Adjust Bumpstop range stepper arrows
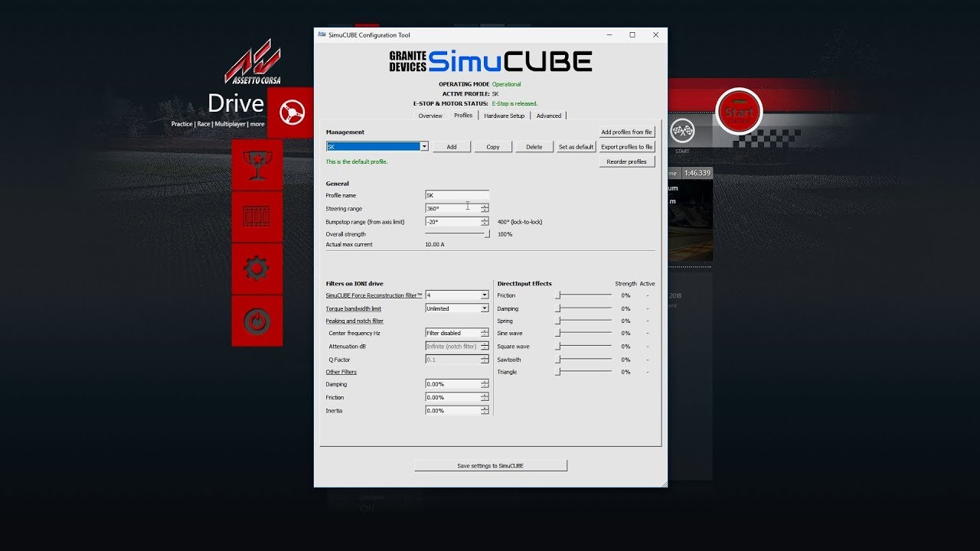 [x=485, y=221]
